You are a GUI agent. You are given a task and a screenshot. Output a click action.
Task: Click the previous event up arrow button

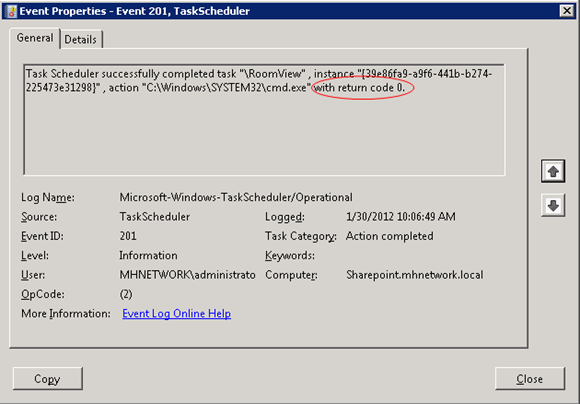pyautogui.click(x=553, y=171)
